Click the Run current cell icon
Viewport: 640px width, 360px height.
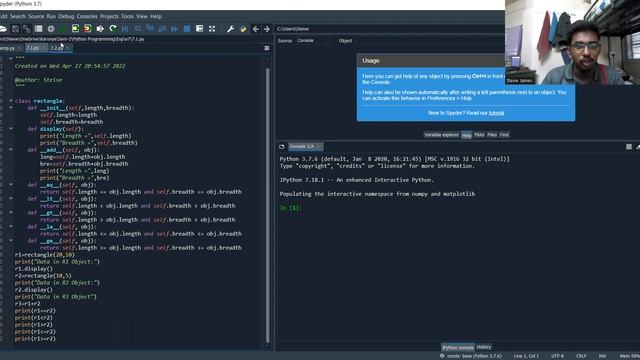76,29
